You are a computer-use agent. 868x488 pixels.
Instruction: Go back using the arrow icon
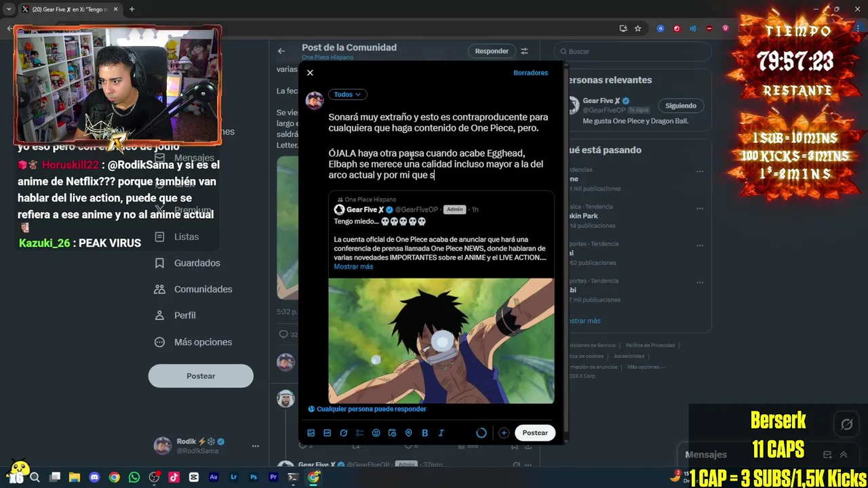pyautogui.click(x=281, y=51)
